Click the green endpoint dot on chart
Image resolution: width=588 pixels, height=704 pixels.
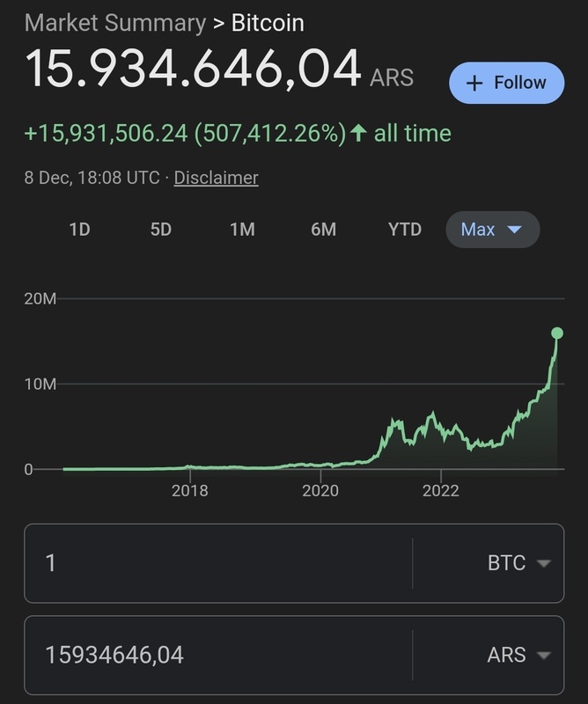[556, 333]
